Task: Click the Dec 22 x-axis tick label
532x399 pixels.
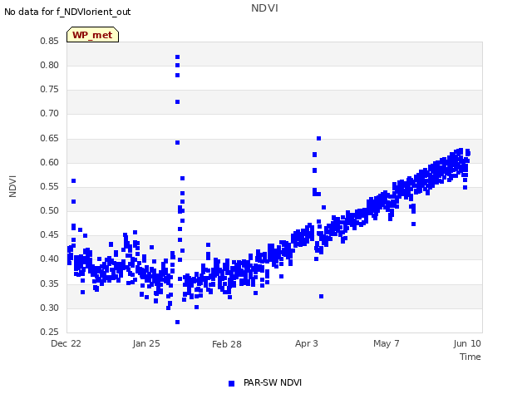Action: [x=66, y=343]
